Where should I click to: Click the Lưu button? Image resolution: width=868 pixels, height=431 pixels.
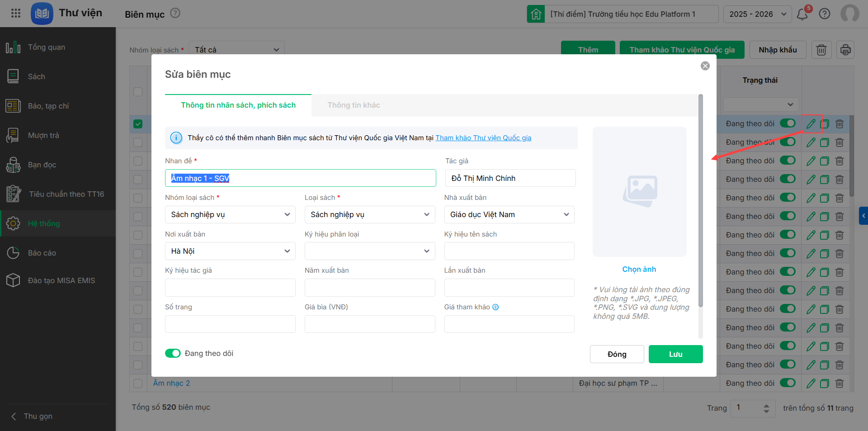click(675, 354)
